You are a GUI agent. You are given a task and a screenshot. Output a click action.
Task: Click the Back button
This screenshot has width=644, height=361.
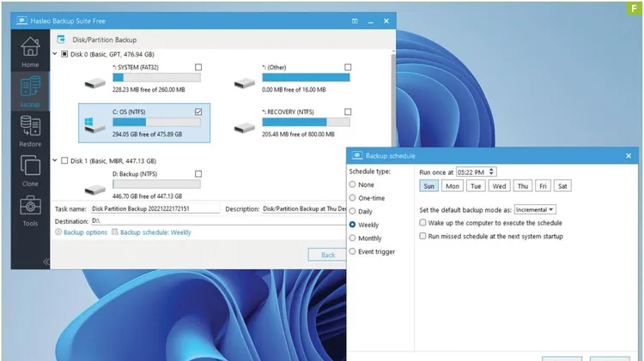click(327, 255)
